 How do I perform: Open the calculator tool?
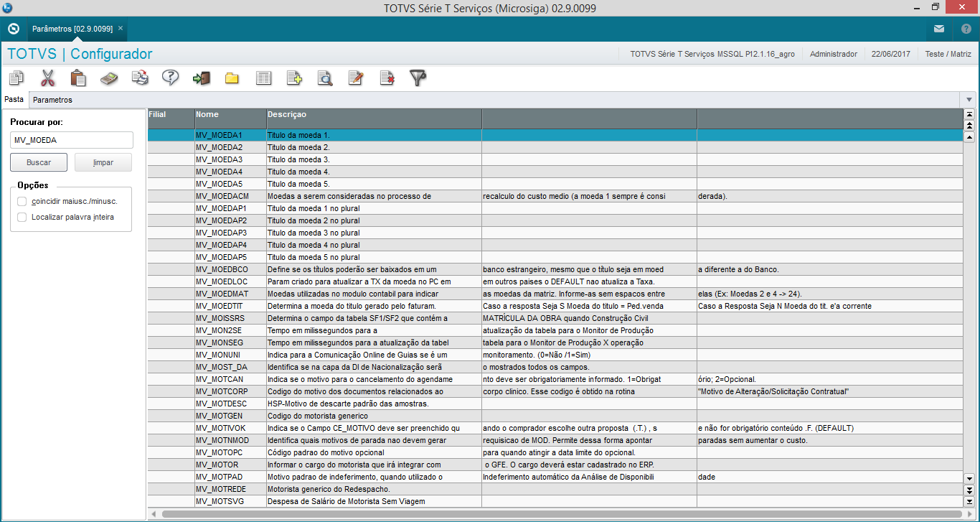click(109, 78)
